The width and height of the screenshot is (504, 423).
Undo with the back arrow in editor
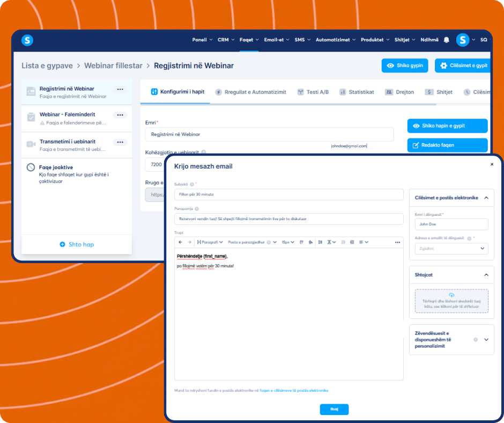[180, 242]
